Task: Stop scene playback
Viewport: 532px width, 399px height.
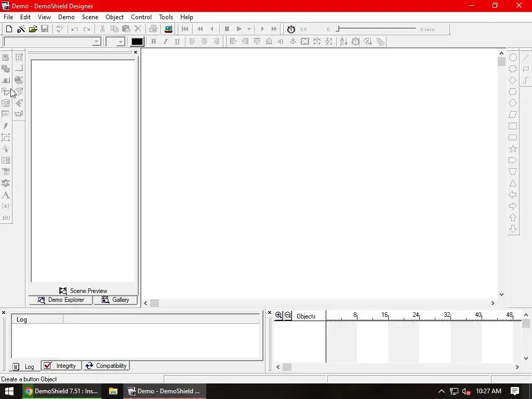Action: click(227, 29)
